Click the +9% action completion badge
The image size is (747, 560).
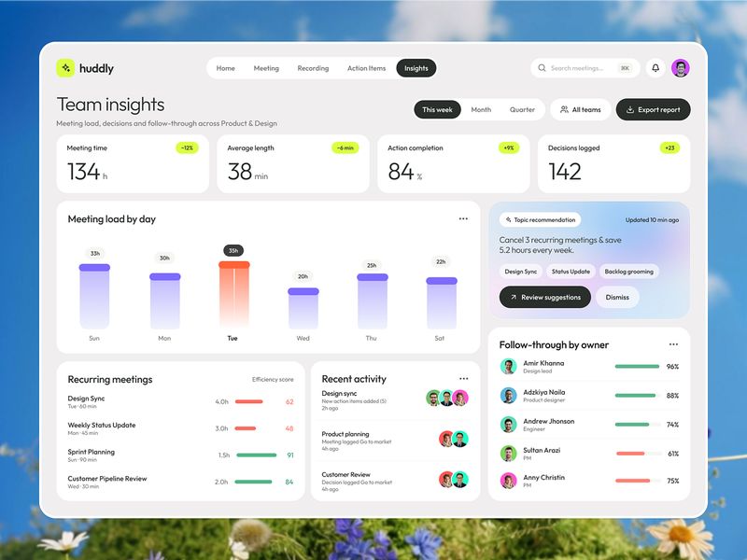tap(509, 148)
